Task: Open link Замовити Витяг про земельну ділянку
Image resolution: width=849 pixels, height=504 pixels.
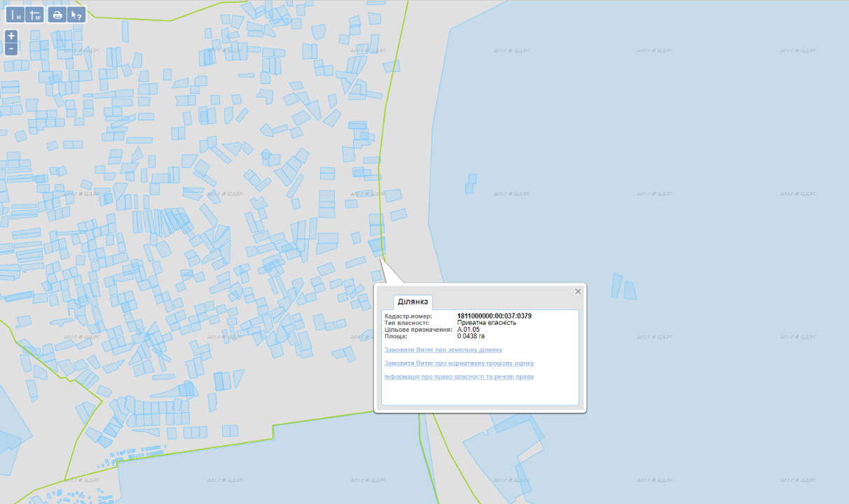Action: (x=443, y=349)
